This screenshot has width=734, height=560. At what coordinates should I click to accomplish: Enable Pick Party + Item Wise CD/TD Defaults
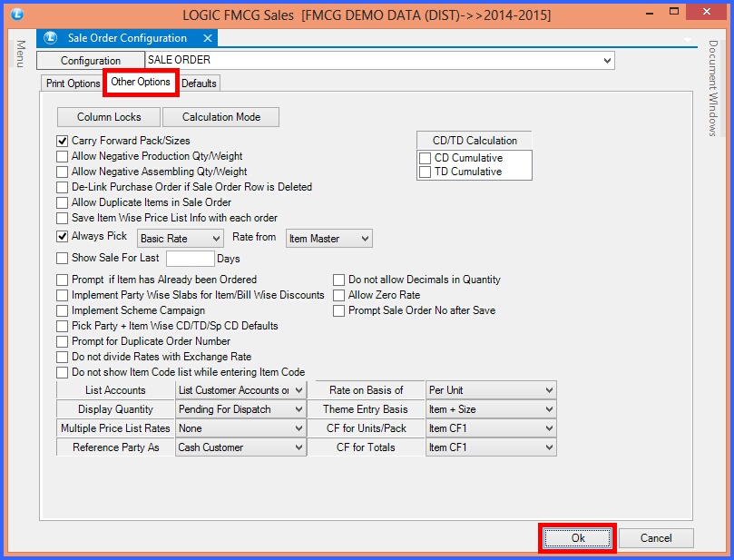coord(62,326)
